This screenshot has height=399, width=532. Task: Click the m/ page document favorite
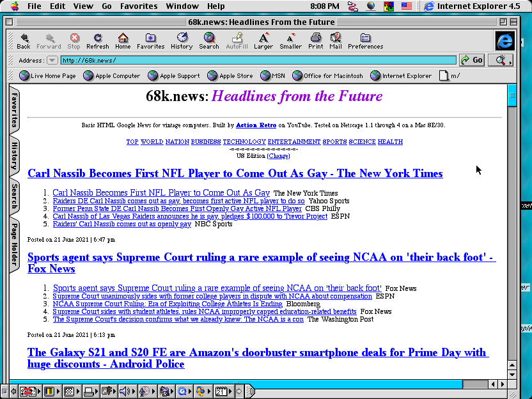pyautogui.click(x=450, y=75)
